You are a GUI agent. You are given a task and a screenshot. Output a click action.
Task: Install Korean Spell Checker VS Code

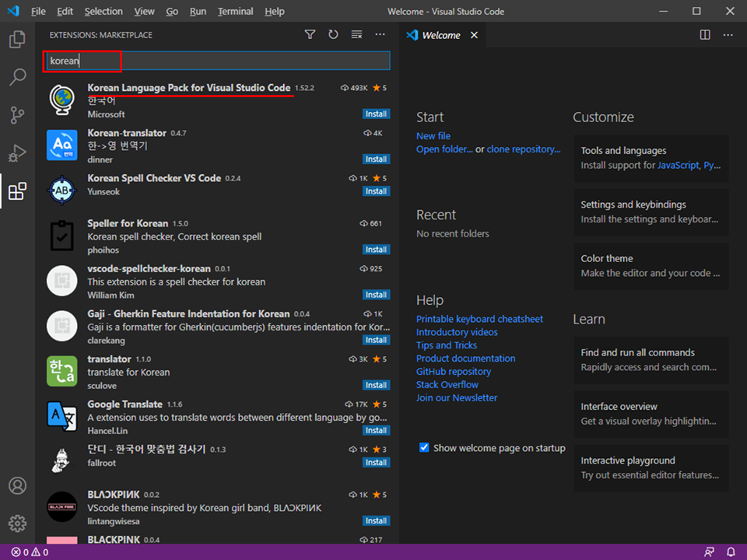(x=376, y=191)
